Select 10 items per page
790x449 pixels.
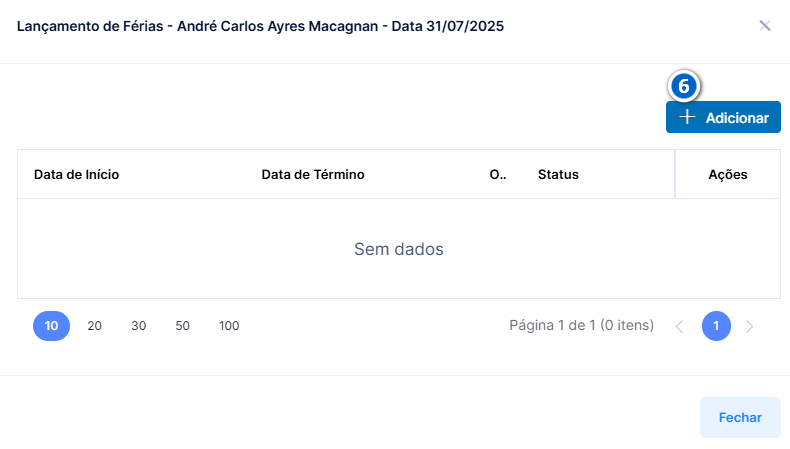(x=51, y=326)
